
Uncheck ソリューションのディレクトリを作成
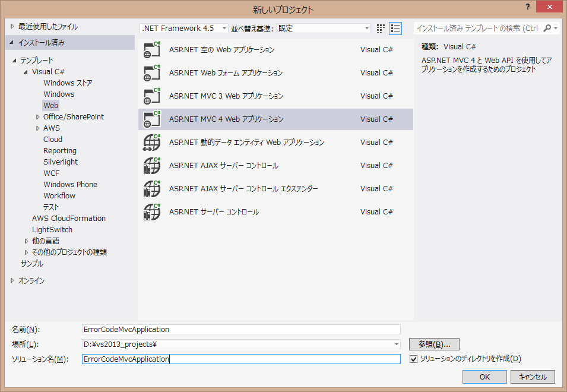pos(413,359)
